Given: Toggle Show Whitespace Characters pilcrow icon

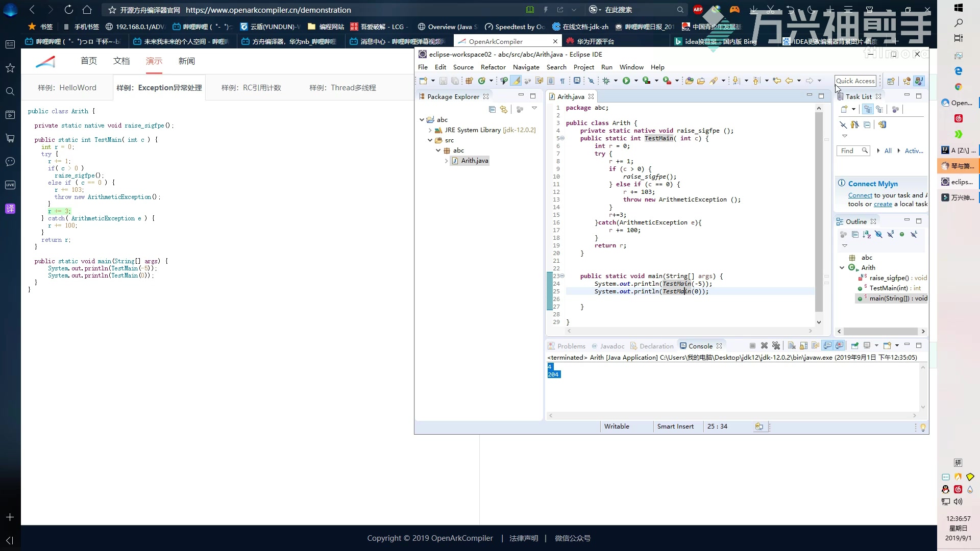Looking at the screenshot, I should [x=562, y=81].
